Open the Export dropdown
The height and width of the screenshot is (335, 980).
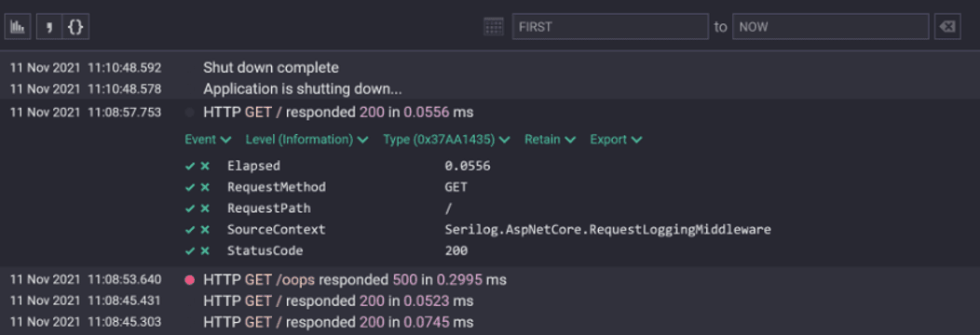(x=616, y=140)
